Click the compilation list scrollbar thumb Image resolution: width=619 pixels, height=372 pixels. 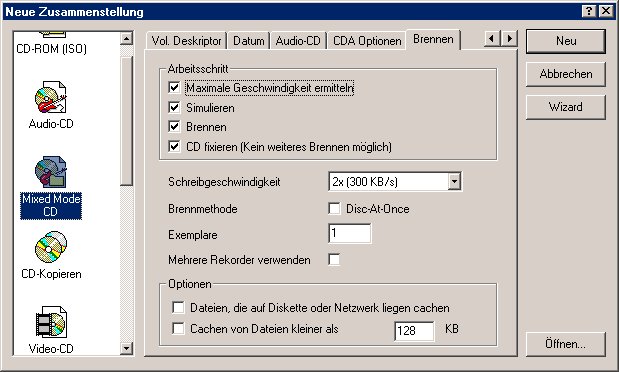[x=126, y=121]
